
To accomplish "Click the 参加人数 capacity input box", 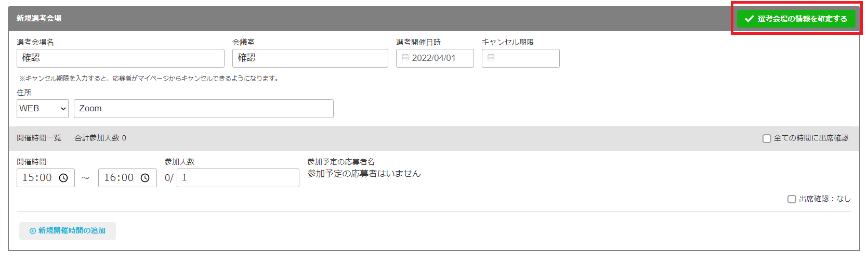I will click(x=238, y=178).
